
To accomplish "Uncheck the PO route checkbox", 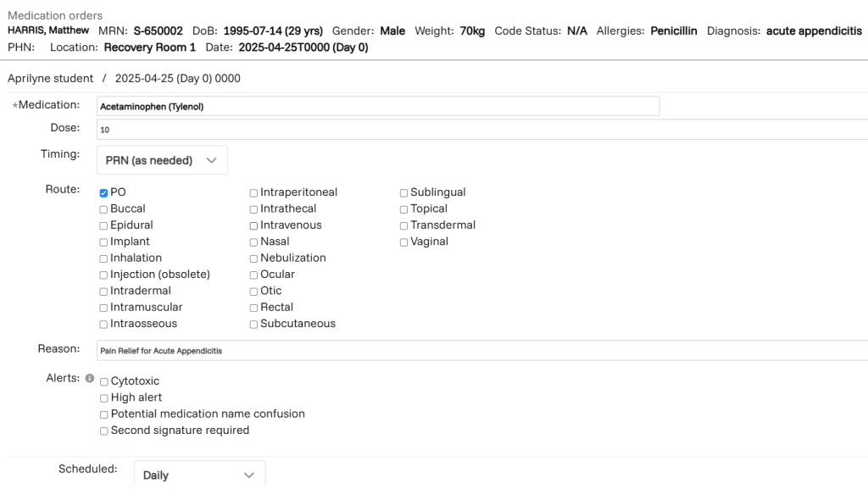I will coord(103,193).
